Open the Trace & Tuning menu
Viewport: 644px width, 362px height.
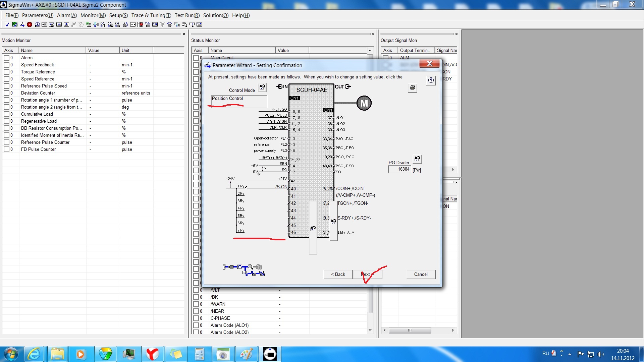tap(151, 15)
